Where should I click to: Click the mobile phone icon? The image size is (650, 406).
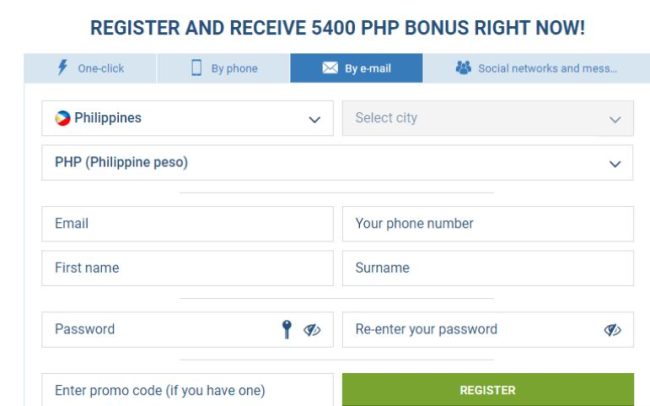tap(196, 68)
